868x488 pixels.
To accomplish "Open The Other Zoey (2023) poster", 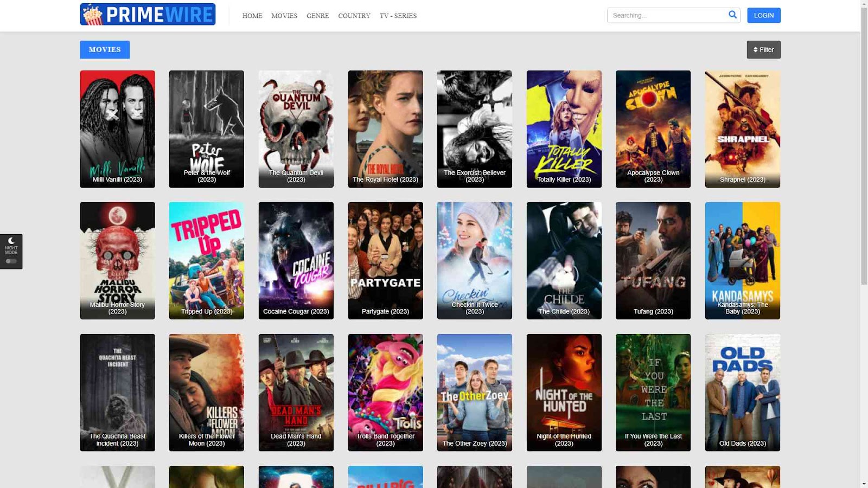I will 475,393.
